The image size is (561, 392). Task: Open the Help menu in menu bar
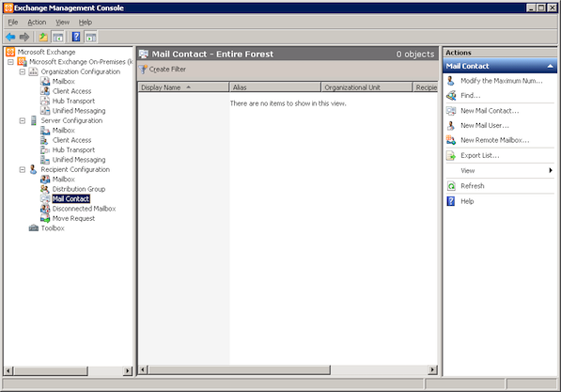86,23
